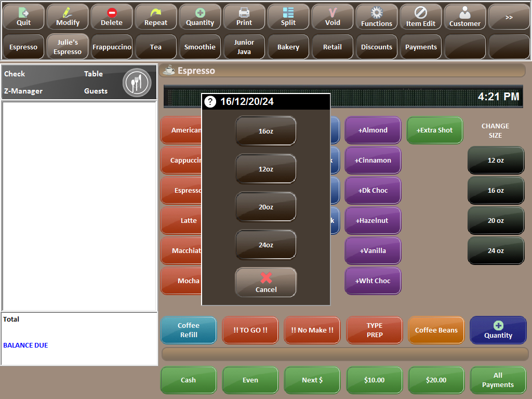Add the +Hazelnut flavor

[x=373, y=220]
